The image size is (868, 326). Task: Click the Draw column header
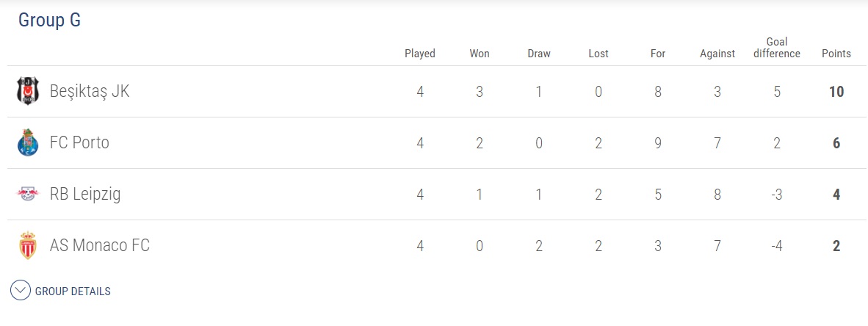[x=539, y=54]
